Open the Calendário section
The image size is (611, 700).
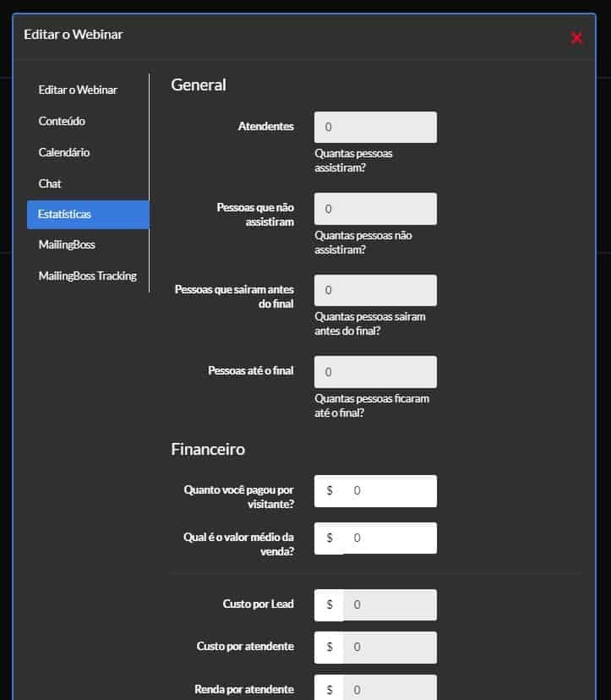pyautogui.click(x=64, y=152)
